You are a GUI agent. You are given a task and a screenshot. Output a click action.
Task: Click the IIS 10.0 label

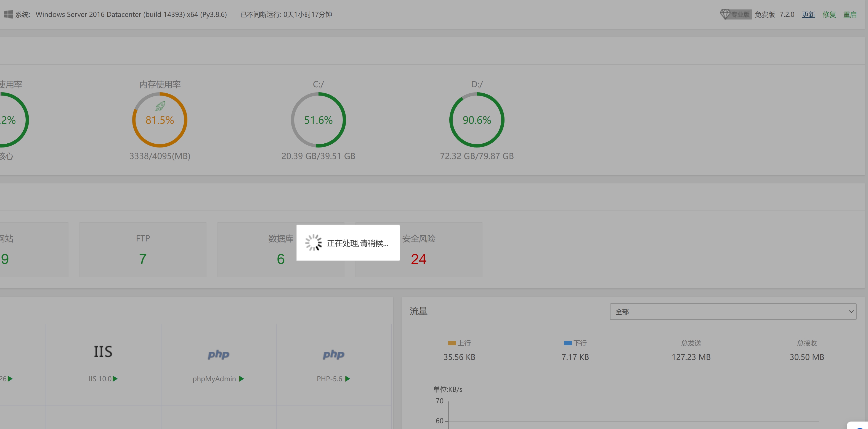coord(100,379)
